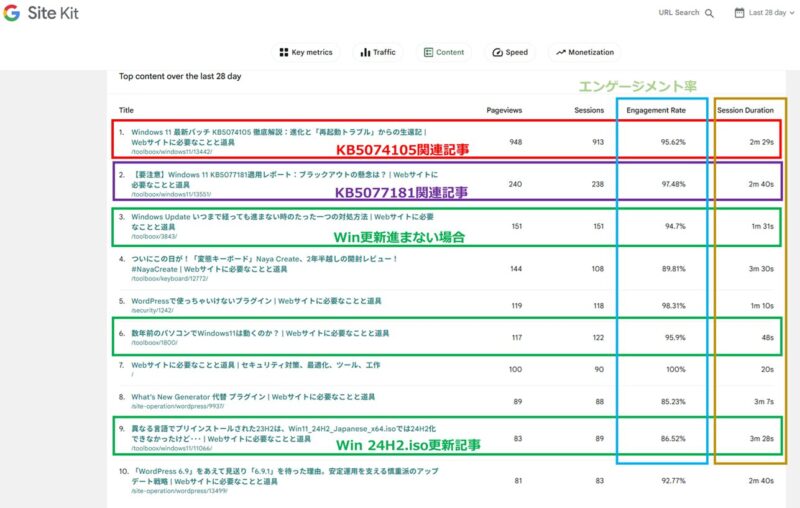Click engagement rate 100%
Image resolution: width=800 pixels, height=508 pixels.
point(676,369)
